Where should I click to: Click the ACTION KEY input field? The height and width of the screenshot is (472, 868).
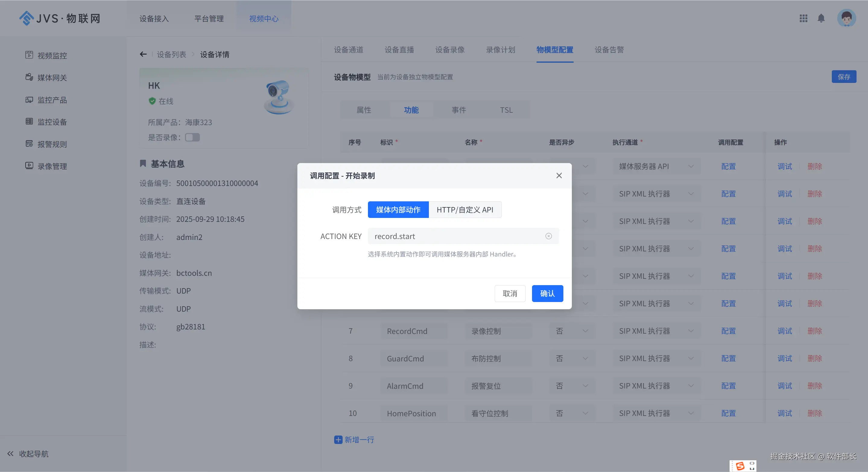tap(455, 236)
